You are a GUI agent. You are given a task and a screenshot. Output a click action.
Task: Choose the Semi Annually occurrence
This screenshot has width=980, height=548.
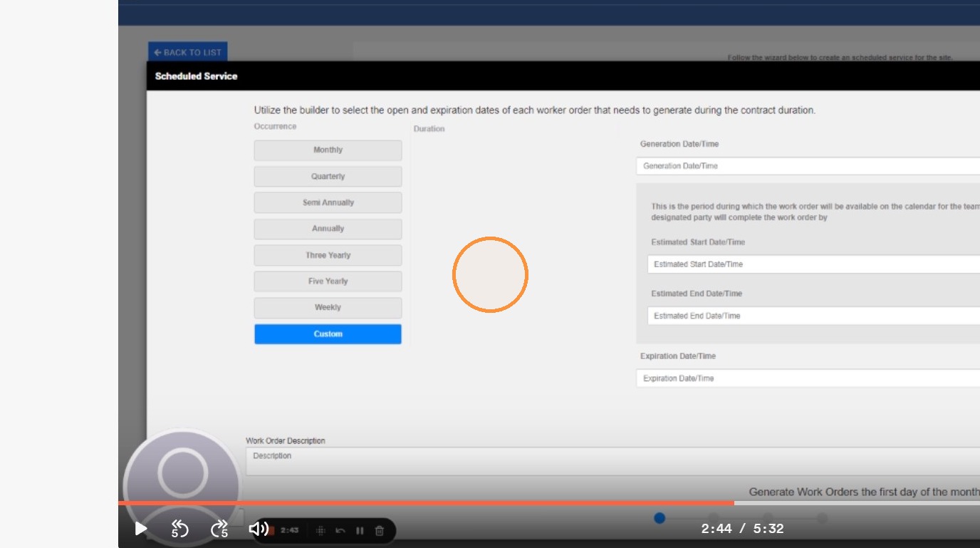pos(328,202)
